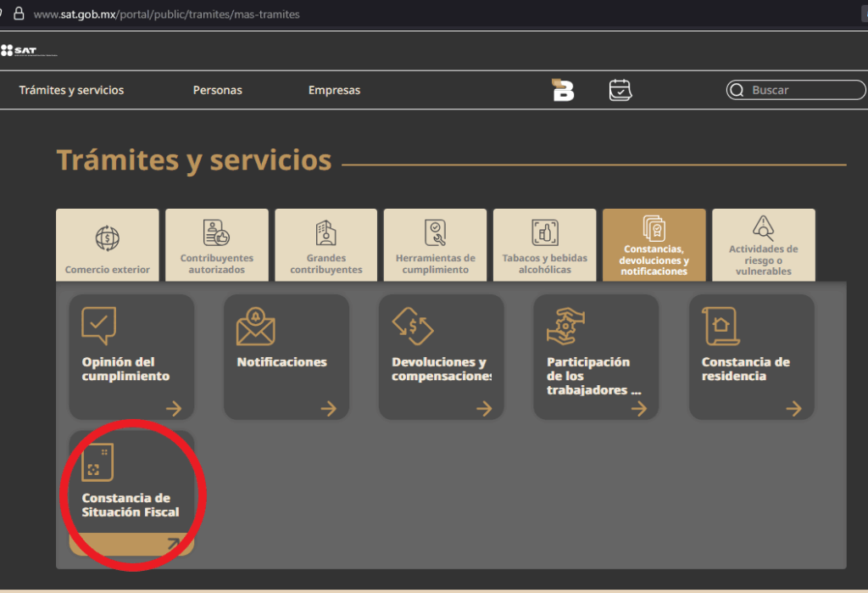868x593 pixels.
Task: Click the Buzón Tributario B icon
Action: click(563, 90)
